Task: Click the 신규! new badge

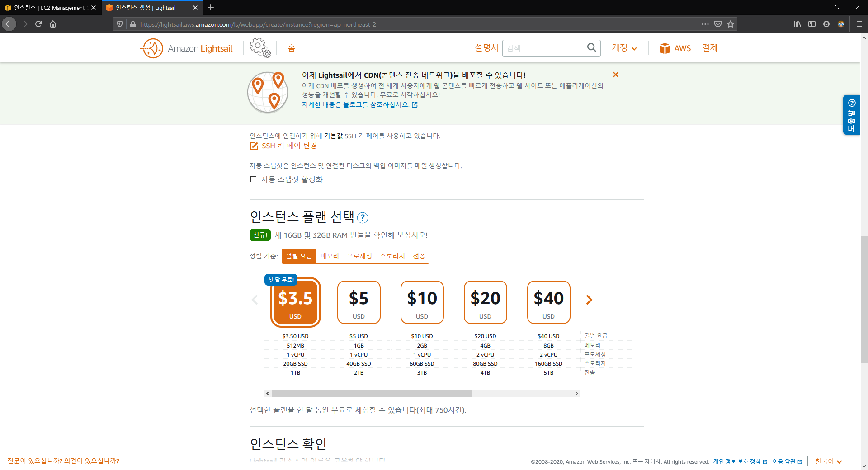Action: 260,235
